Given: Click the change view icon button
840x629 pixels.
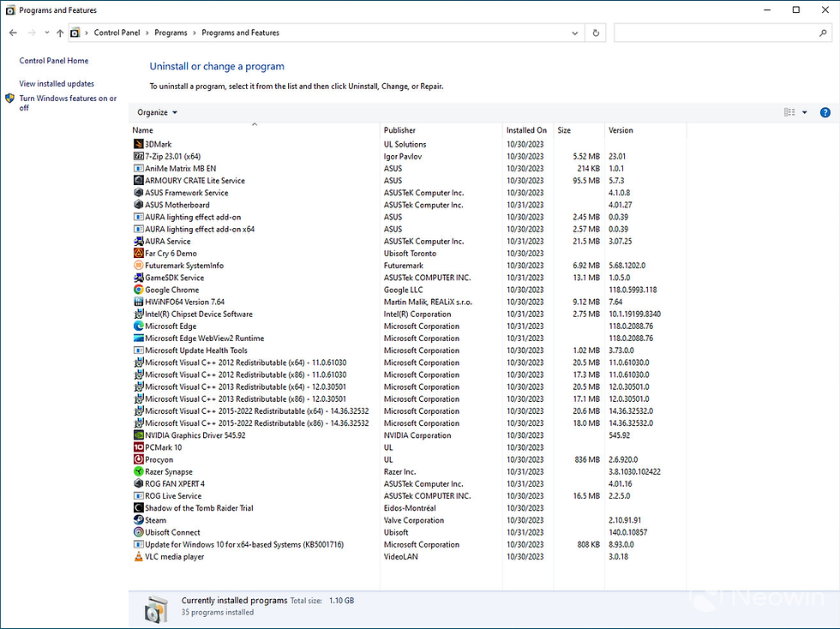Looking at the screenshot, I should (789, 112).
